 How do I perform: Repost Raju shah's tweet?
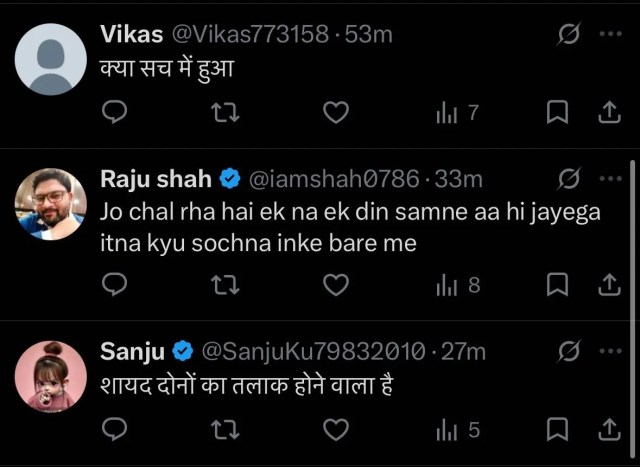coord(225,285)
